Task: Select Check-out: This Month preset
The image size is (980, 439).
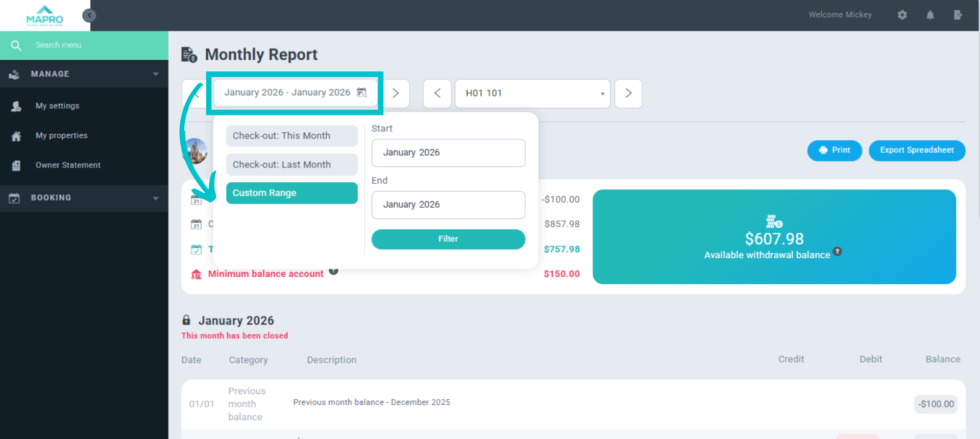Action: coord(291,136)
